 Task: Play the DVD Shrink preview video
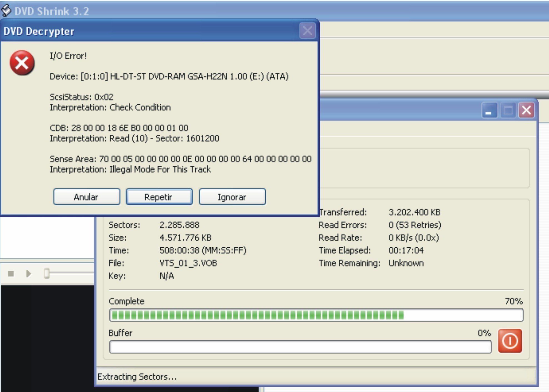28,274
